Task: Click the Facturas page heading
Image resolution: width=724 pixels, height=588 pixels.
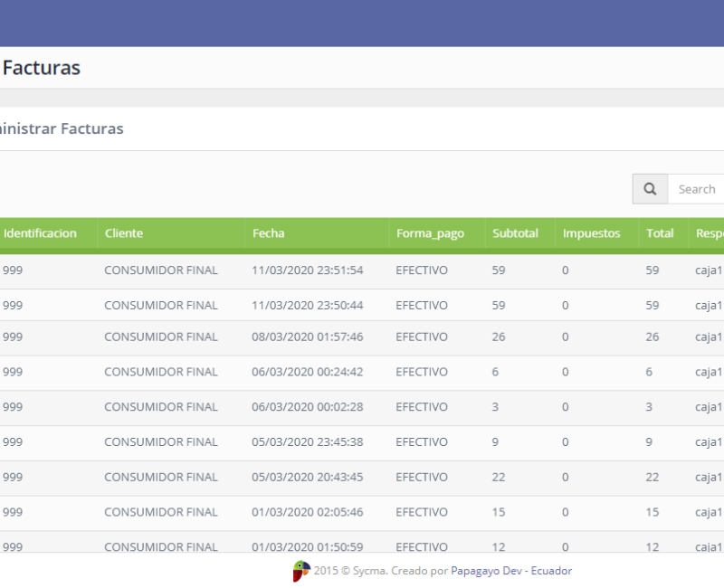Action: pyautogui.click(x=42, y=68)
